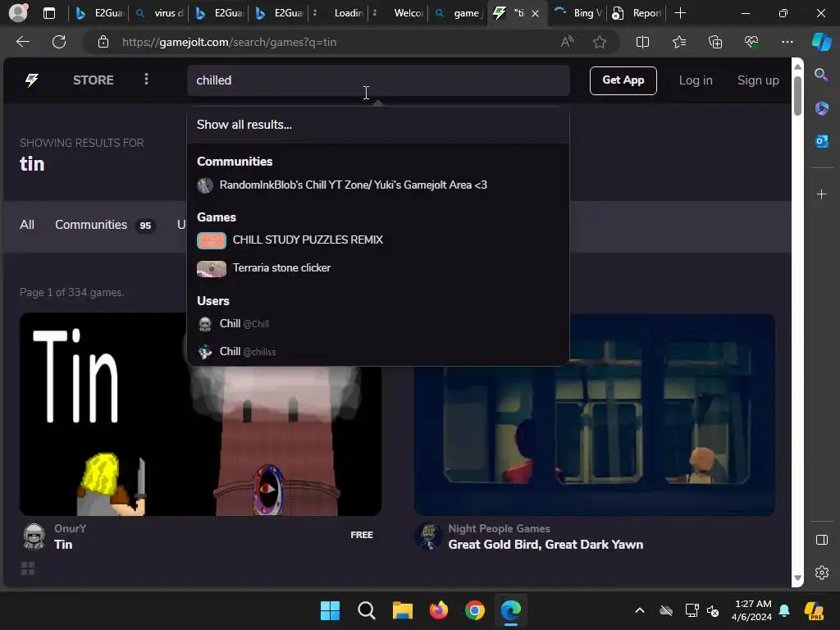
Task: Click the OnurY developer name
Action: [71, 528]
